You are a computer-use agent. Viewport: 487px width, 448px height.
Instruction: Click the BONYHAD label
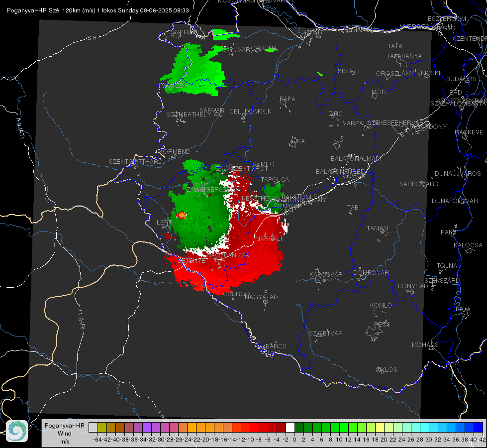[x=413, y=286]
